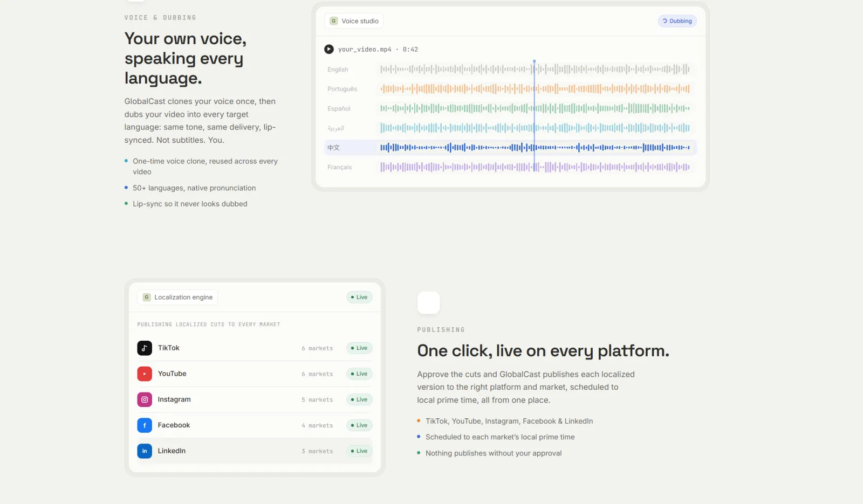The height and width of the screenshot is (504, 863).
Task: Click "4 markets" in the Facebook row
Action: click(x=317, y=426)
